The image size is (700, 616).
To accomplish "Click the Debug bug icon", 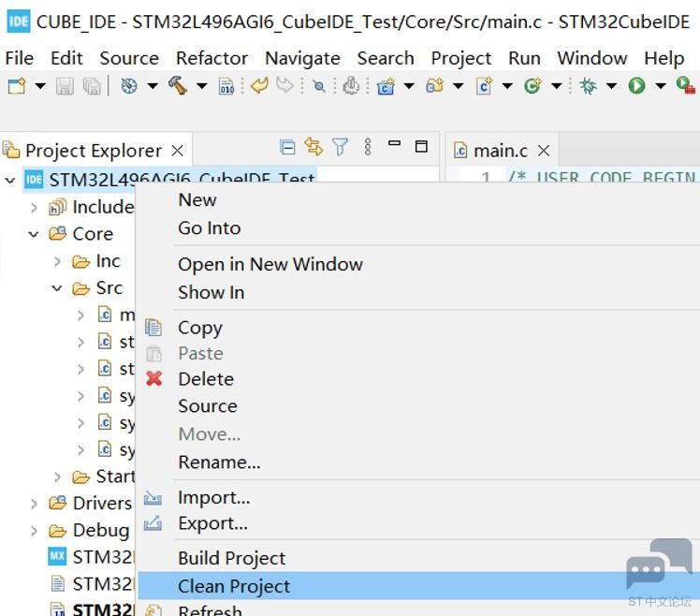I will 588,85.
